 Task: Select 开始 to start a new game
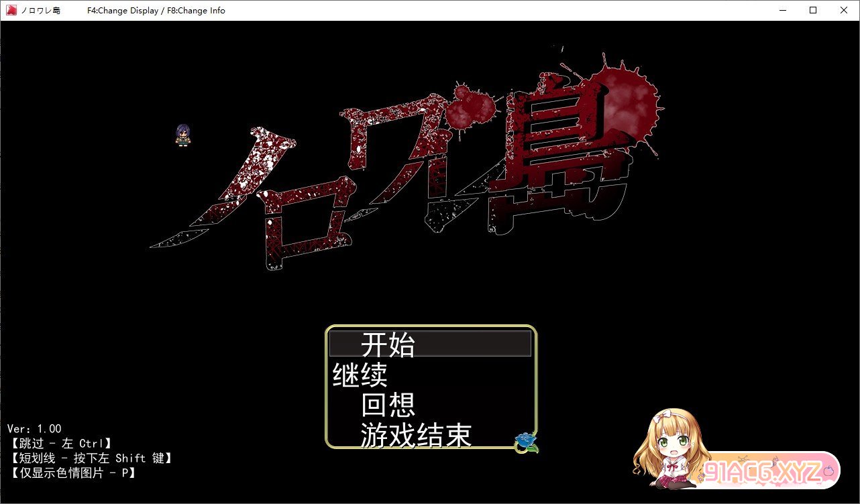point(388,344)
